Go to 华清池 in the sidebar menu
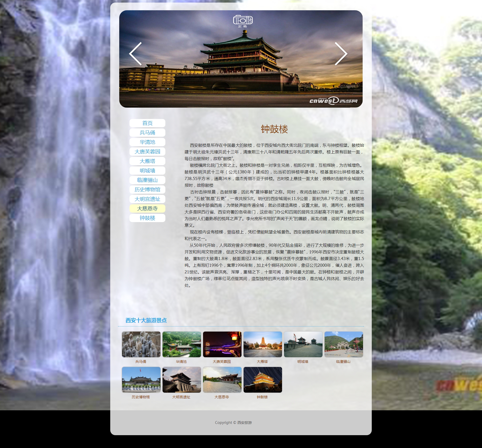482x448 pixels. pos(147,142)
